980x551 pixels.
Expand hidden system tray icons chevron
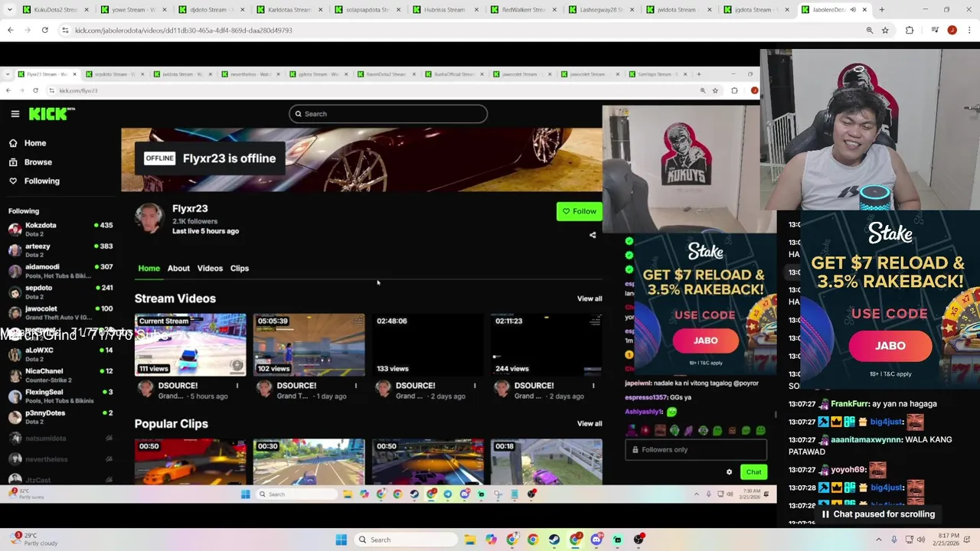(878, 540)
